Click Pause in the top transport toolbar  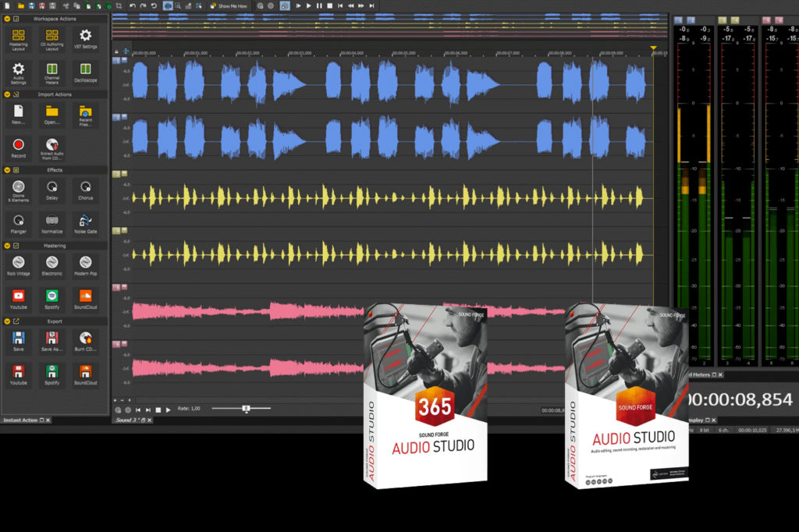pyautogui.click(x=319, y=5)
